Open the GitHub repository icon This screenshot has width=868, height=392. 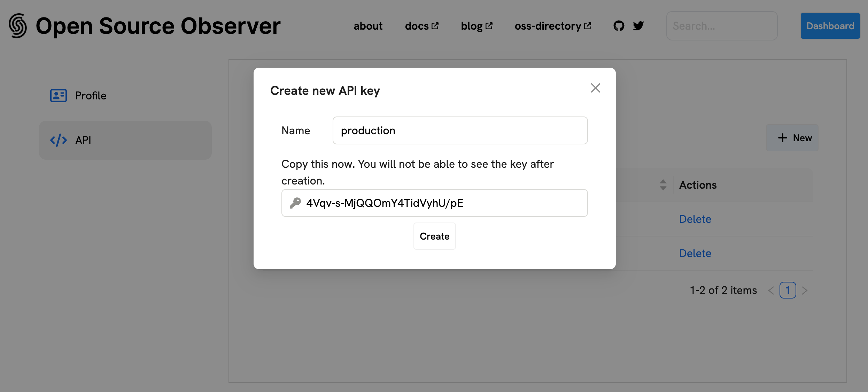[619, 25]
